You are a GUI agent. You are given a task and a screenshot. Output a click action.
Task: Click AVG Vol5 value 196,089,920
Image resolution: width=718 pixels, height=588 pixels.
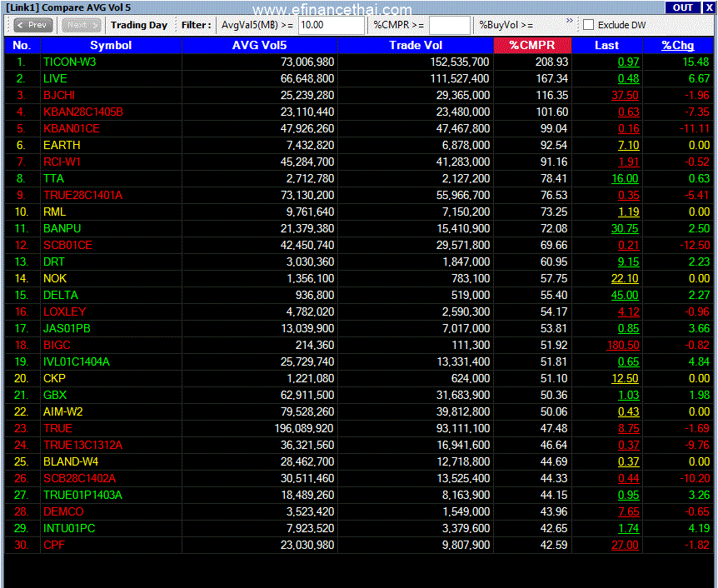point(304,428)
